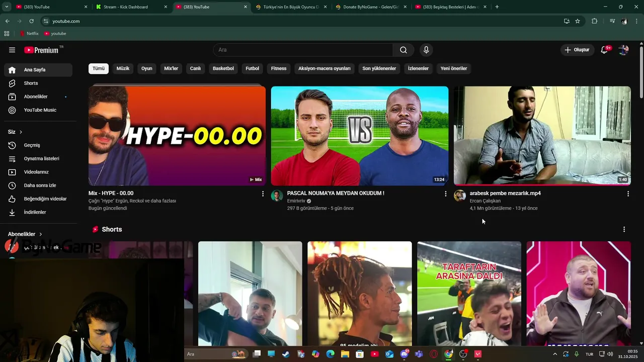Open PASCAL NOUMA'YA MEYDAN OKUDUM title
This screenshot has width=644, height=362.
[336, 193]
